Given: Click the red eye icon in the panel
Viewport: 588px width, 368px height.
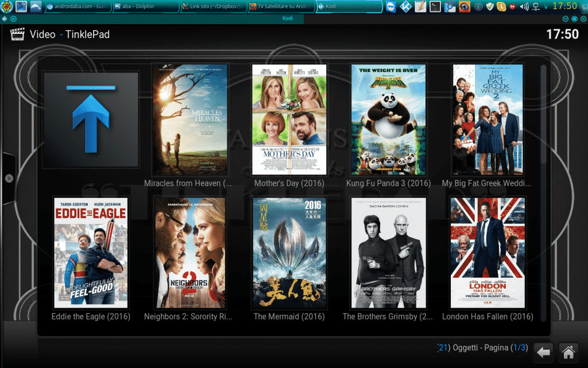Looking at the screenshot, I should 464,6.
